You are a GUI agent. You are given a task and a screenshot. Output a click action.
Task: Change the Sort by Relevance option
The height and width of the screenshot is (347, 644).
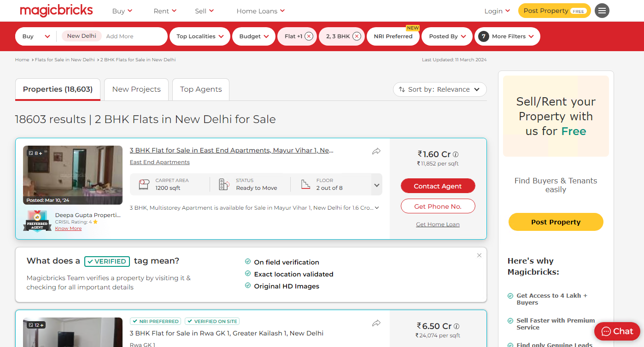(440, 89)
